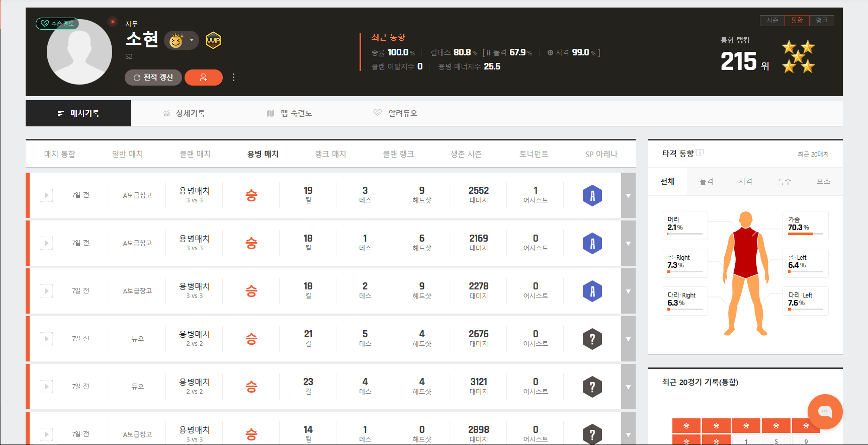This screenshot has width=868, height=445.
Task: Expand the first match row details
Action: (x=628, y=196)
